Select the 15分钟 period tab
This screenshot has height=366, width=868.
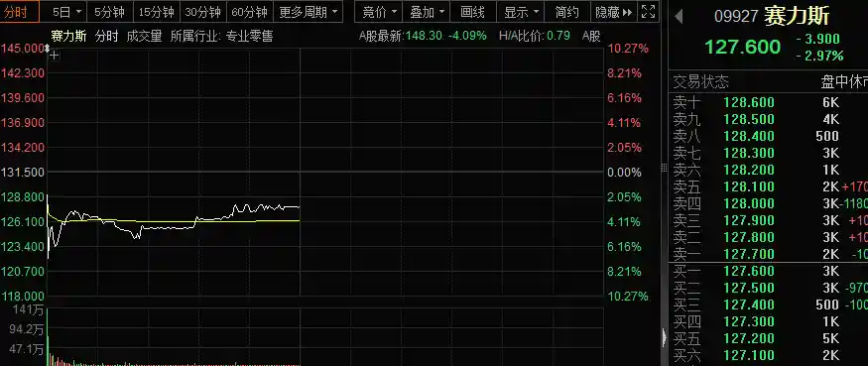[x=156, y=12]
